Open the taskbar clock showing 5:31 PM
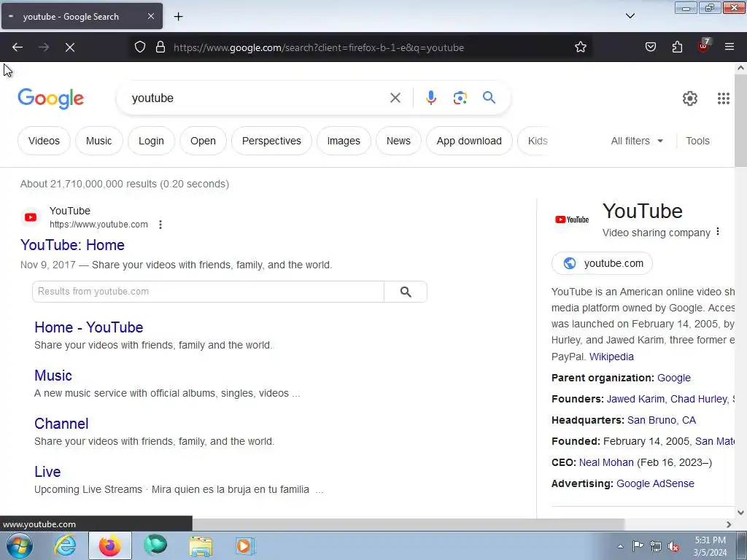 tap(710, 546)
